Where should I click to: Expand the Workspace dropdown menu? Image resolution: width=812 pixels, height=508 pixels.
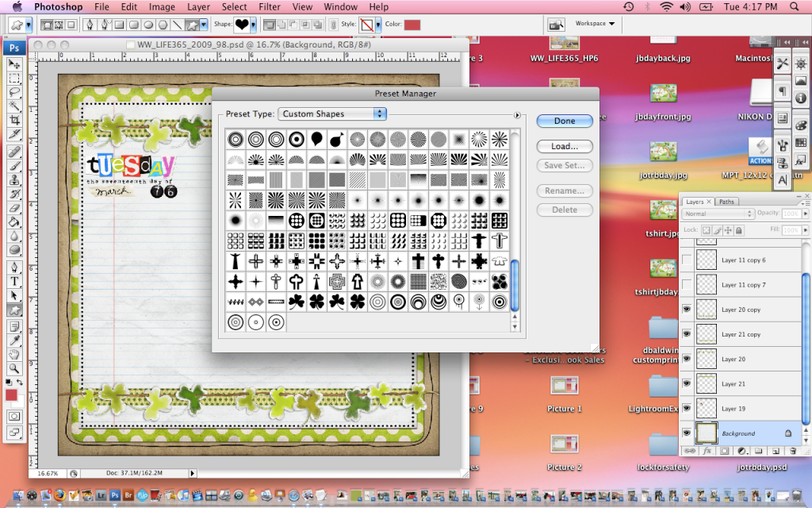click(x=595, y=24)
